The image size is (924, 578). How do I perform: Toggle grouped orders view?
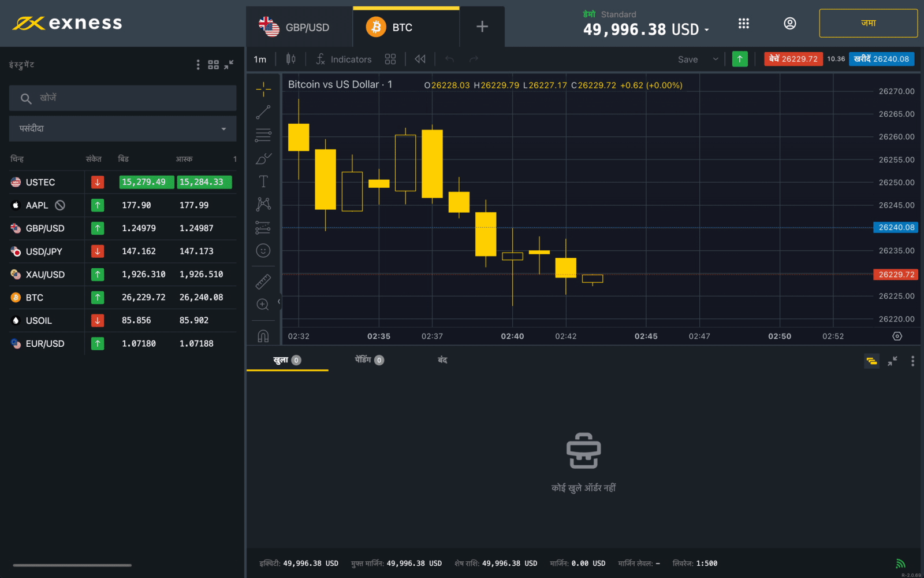point(871,361)
